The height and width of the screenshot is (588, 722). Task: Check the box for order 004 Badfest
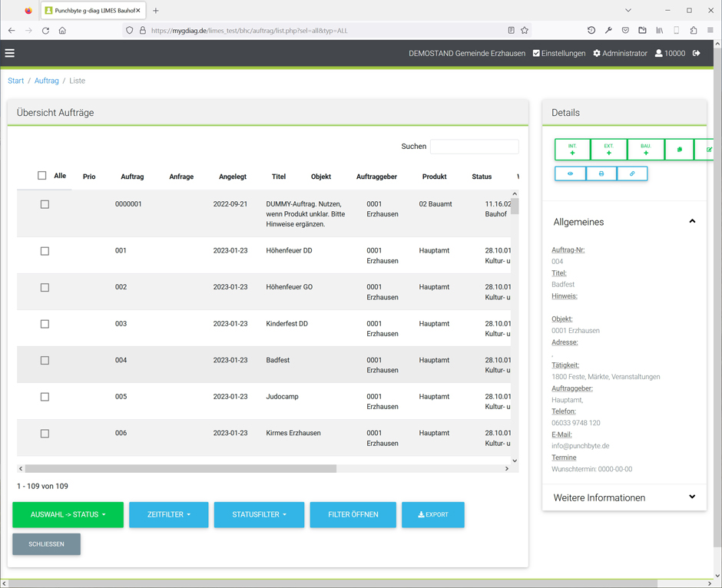pos(45,360)
